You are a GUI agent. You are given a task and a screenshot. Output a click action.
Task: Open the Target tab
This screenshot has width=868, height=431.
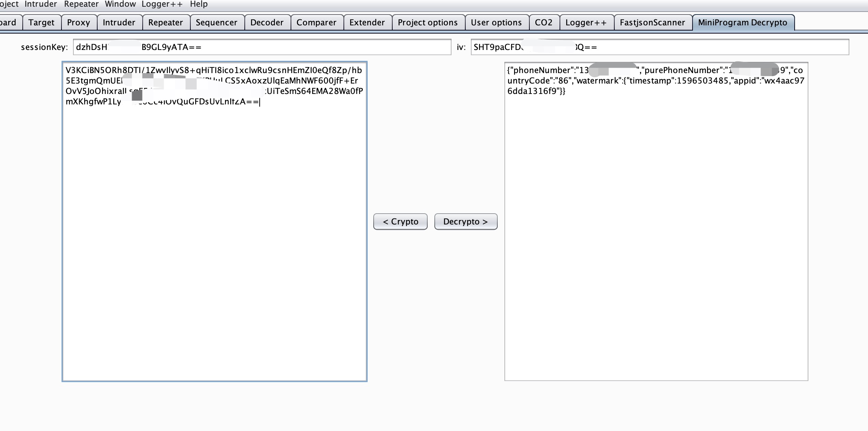[x=41, y=22]
